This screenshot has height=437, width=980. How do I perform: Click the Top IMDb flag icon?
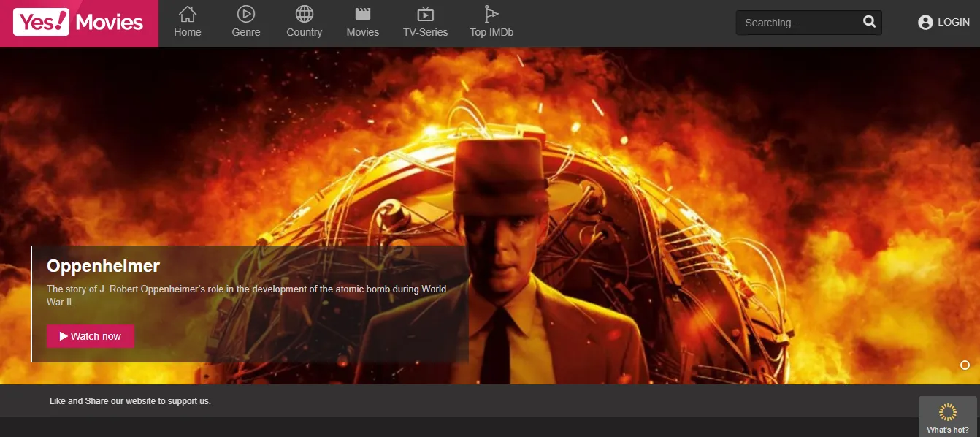491,14
